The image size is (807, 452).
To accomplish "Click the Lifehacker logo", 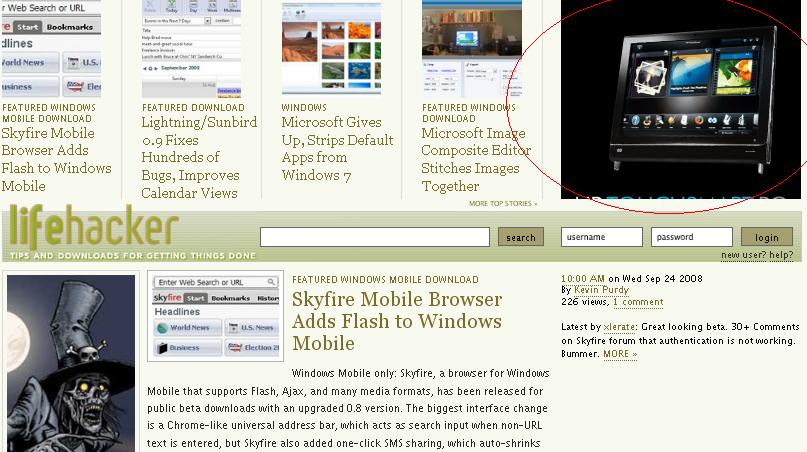I will pyautogui.click(x=94, y=227).
